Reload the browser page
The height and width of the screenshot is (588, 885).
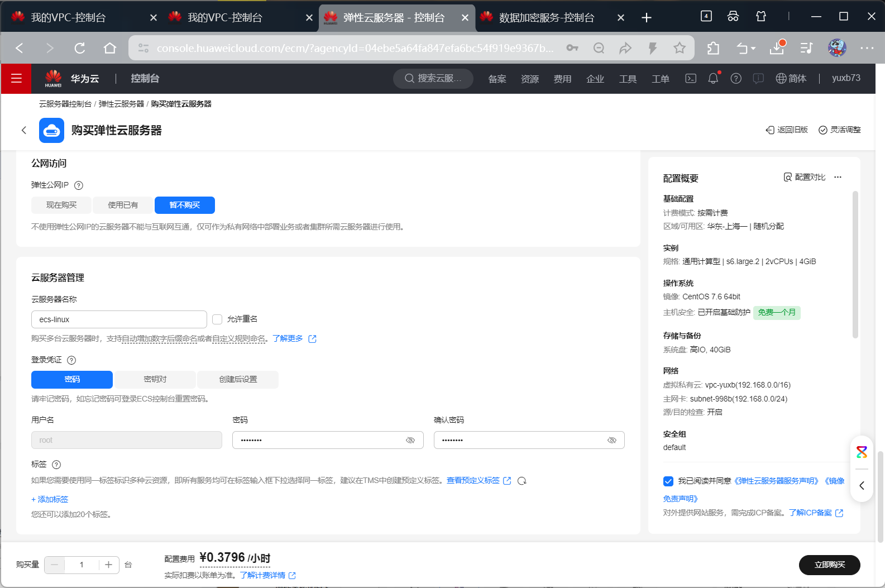[80, 48]
